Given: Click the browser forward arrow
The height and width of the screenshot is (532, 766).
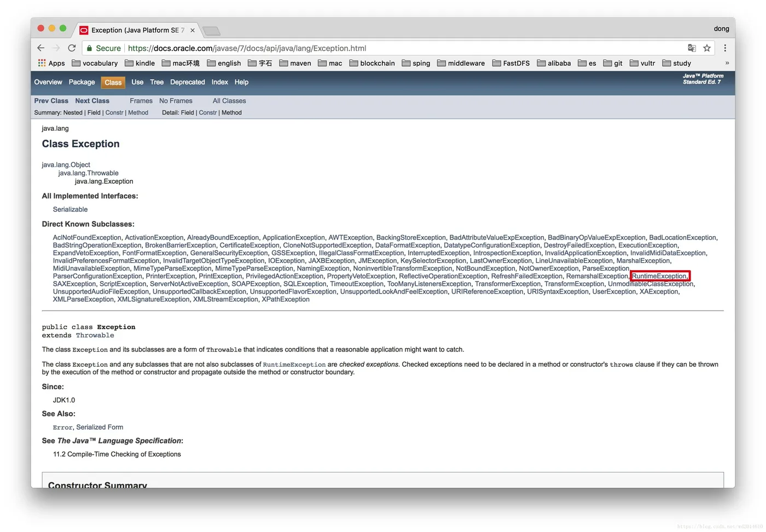Looking at the screenshot, I should click(x=56, y=48).
